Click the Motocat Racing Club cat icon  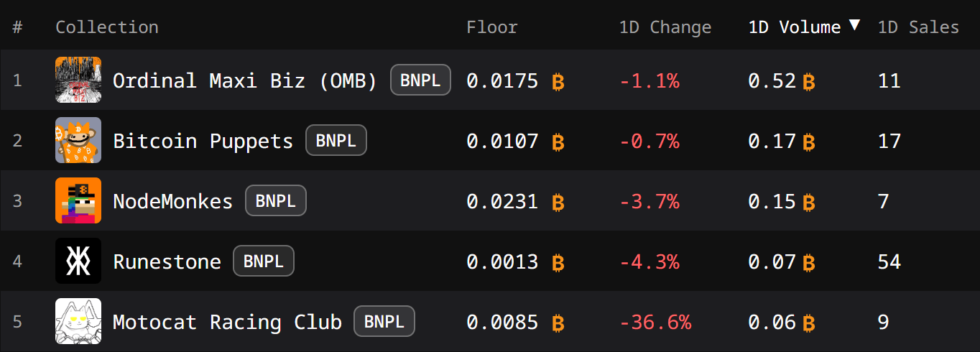78,321
